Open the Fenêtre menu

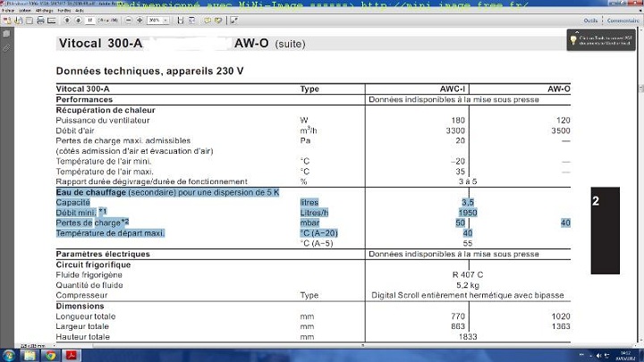click(59, 11)
